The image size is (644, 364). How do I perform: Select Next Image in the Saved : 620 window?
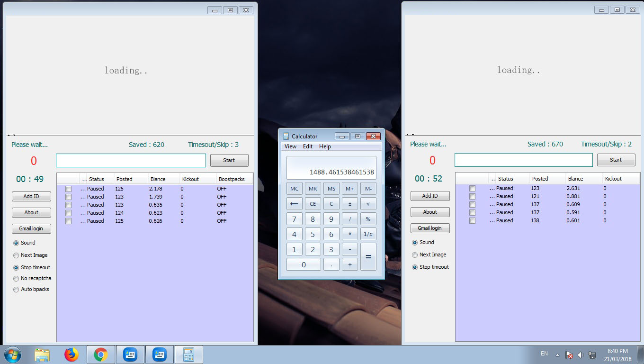pyautogui.click(x=30, y=255)
